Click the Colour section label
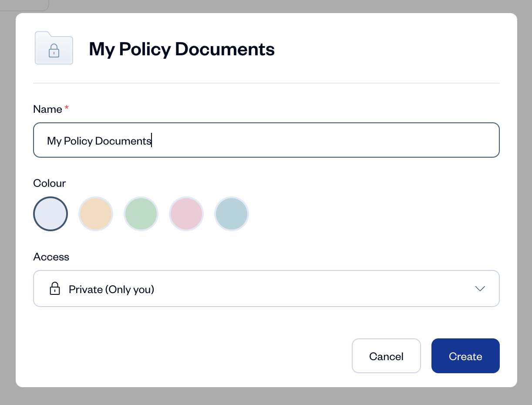Screen dimensions: 532x405 click(x=50, y=183)
